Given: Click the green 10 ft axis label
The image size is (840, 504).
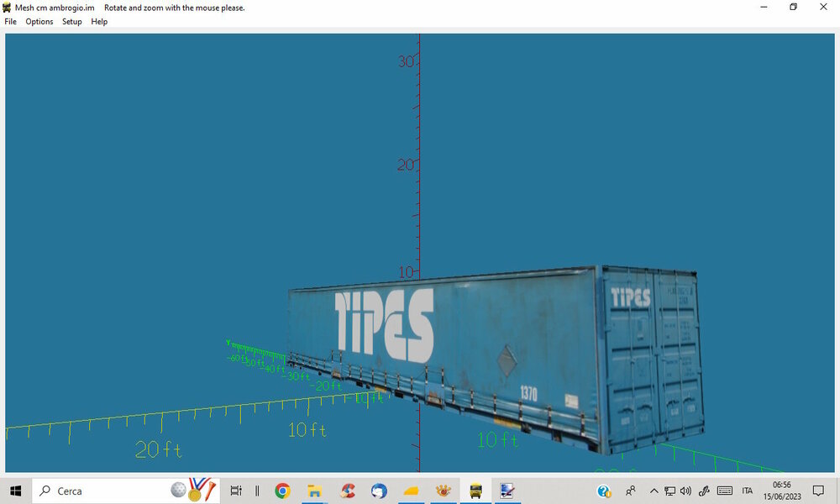Looking at the screenshot, I should (x=497, y=440).
